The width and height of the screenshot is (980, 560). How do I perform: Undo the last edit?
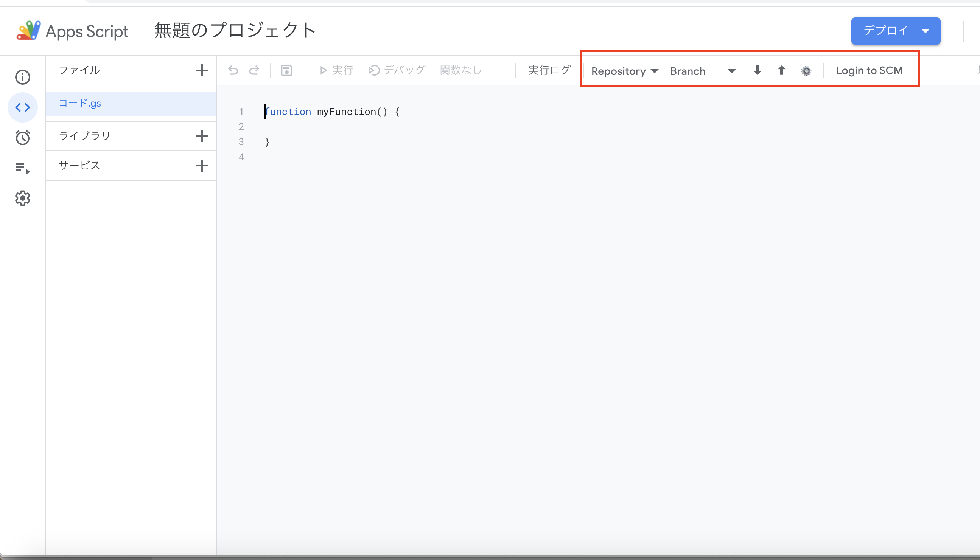(x=233, y=70)
